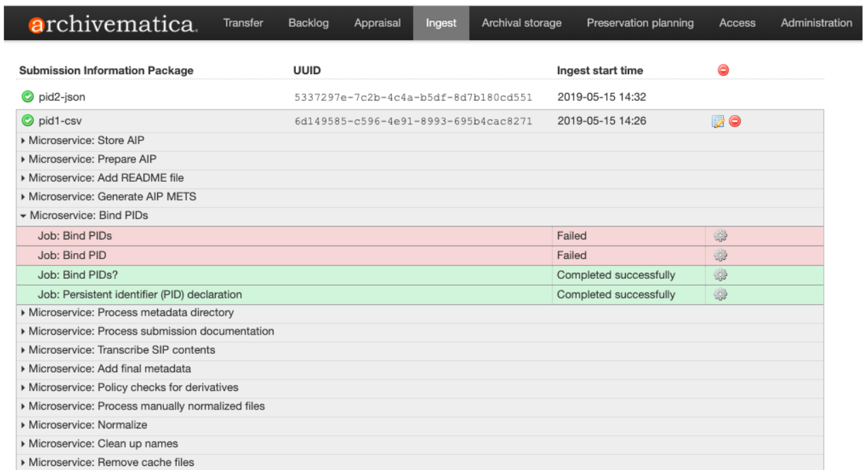Click ingest start time 2019-05-15 14:32

tap(601, 97)
